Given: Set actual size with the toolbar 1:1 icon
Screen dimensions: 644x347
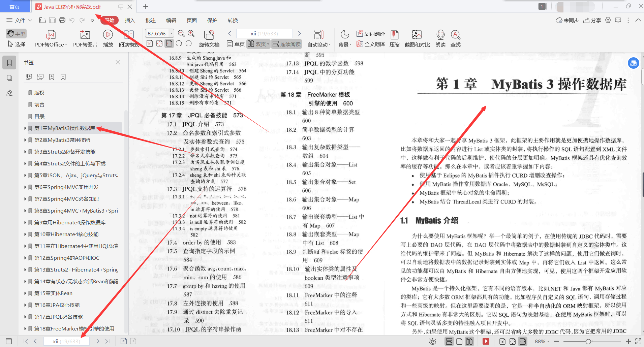Looking at the screenshot, I should click(x=150, y=43).
